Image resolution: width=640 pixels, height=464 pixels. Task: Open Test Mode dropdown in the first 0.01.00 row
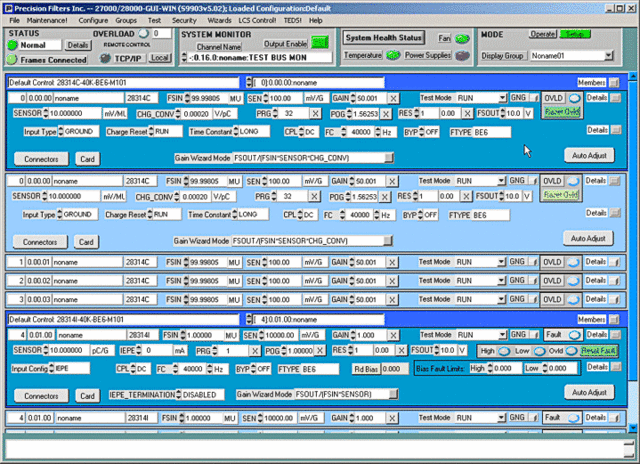(x=502, y=335)
